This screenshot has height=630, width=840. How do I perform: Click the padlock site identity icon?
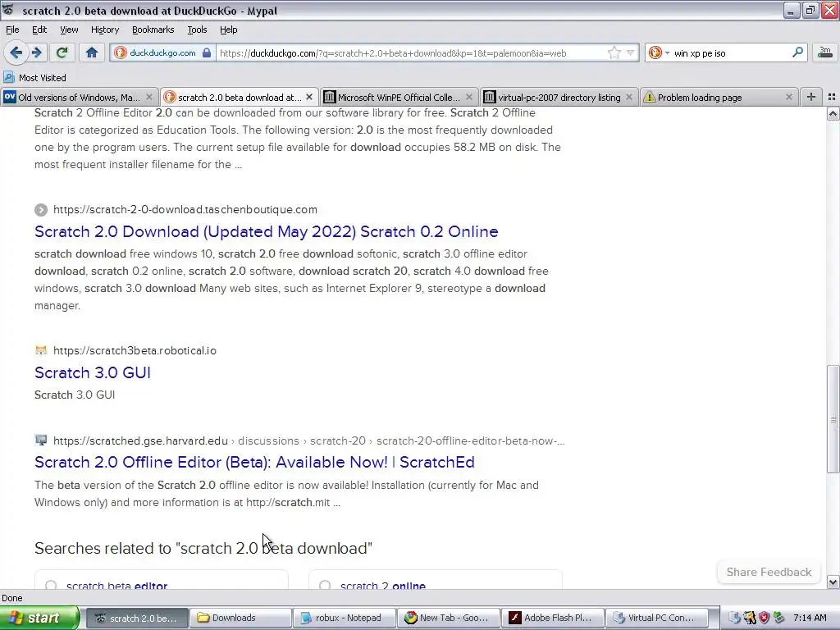(x=206, y=52)
